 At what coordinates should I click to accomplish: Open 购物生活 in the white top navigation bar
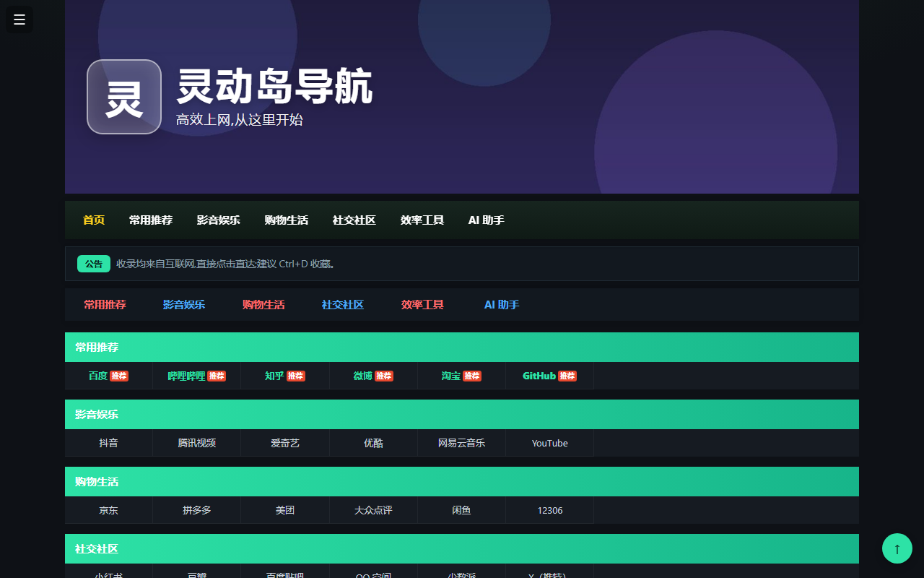(x=287, y=220)
